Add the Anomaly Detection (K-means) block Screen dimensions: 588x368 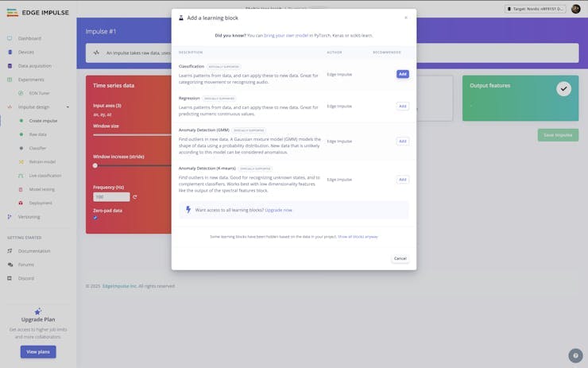(402, 180)
